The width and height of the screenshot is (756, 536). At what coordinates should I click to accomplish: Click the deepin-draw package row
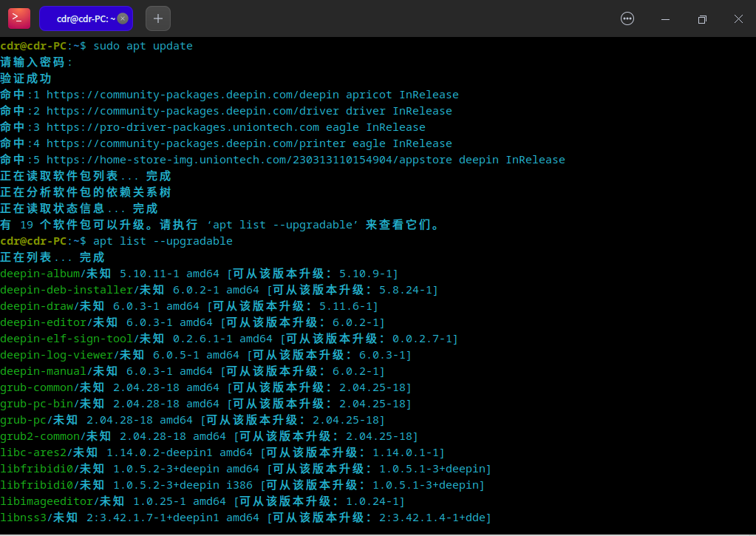[x=189, y=306]
